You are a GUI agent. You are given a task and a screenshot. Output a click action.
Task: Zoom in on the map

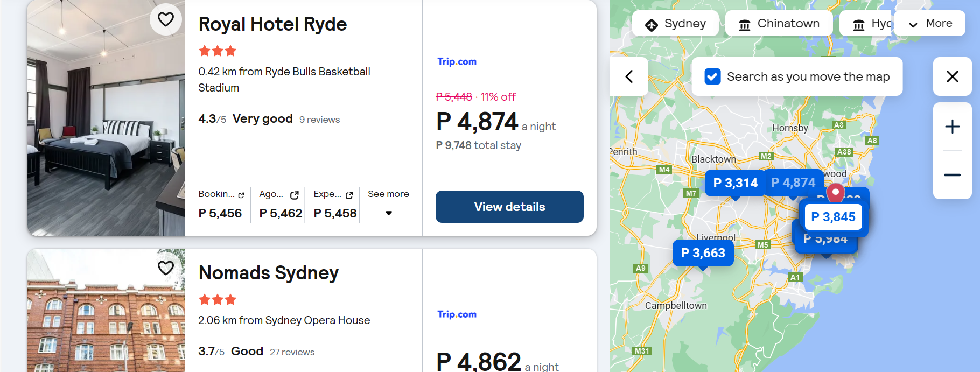coord(952,127)
